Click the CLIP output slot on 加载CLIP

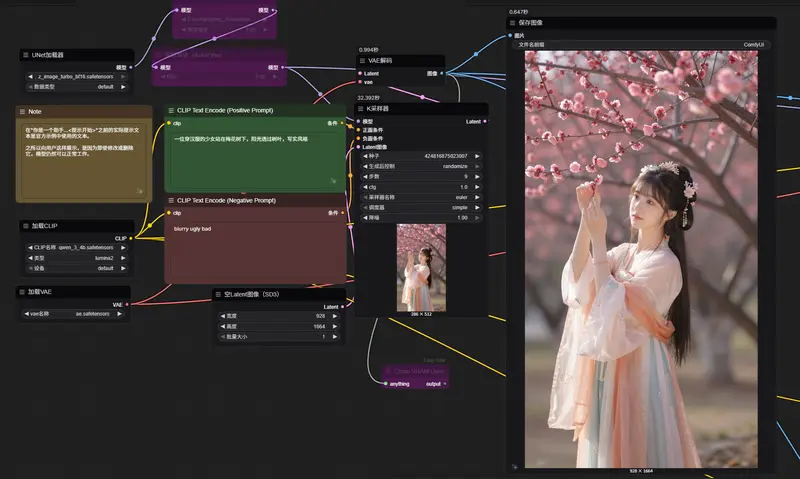131,238
